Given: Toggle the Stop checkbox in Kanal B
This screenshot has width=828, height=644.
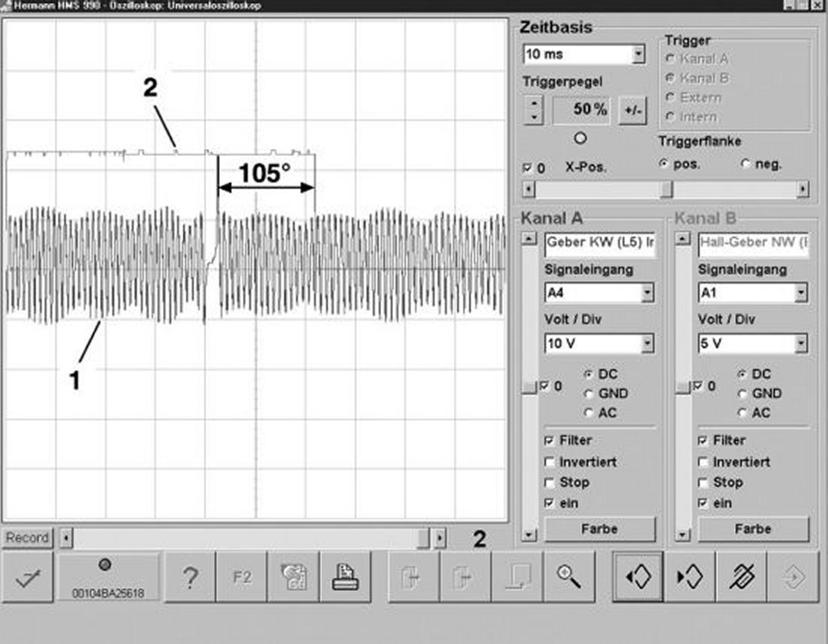Looking at the screenshot, I should coord(703,483).
